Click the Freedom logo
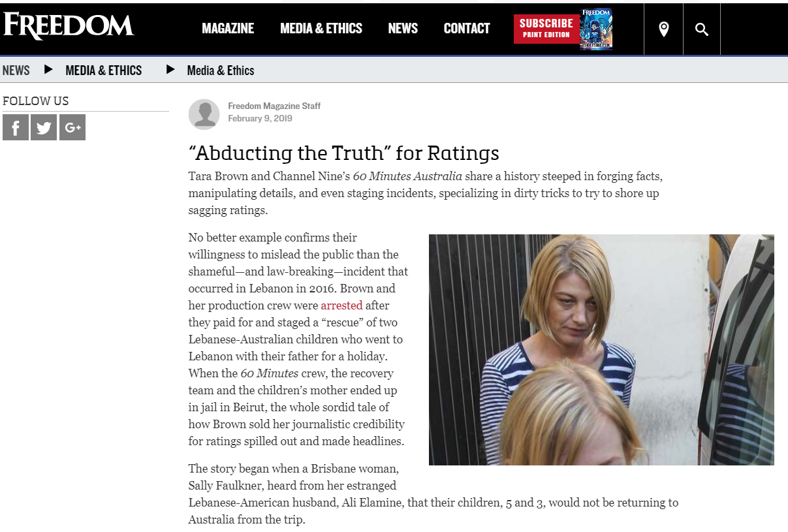Image resolution: width=788 pixels, height=532 pixels. point(69,25)
